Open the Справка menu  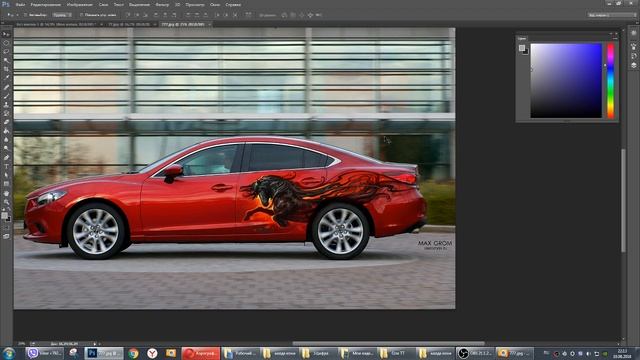233,4
